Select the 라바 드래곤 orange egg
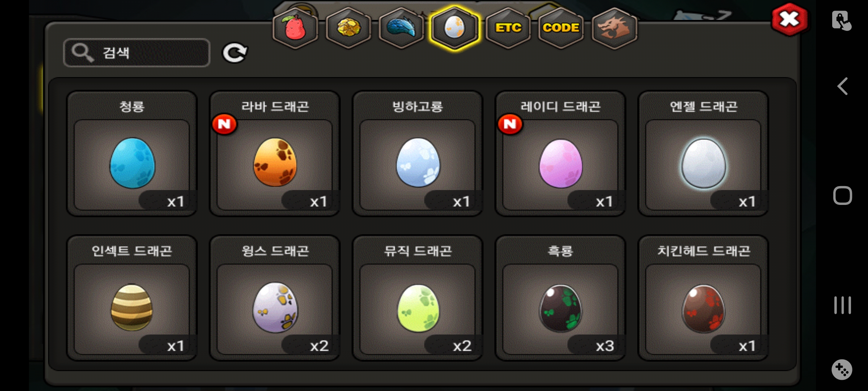Screen dimensions: 868x391 [275, 154]
